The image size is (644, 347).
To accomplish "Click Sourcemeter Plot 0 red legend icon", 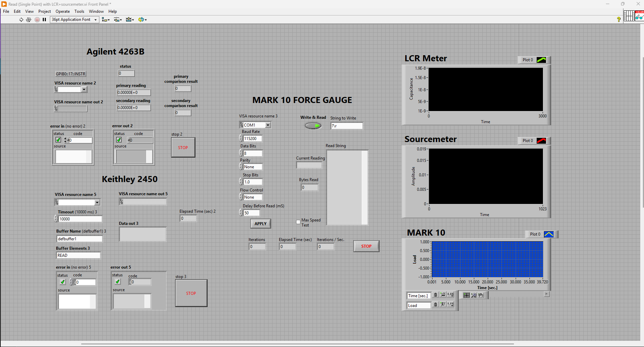I will click(541, 141).
